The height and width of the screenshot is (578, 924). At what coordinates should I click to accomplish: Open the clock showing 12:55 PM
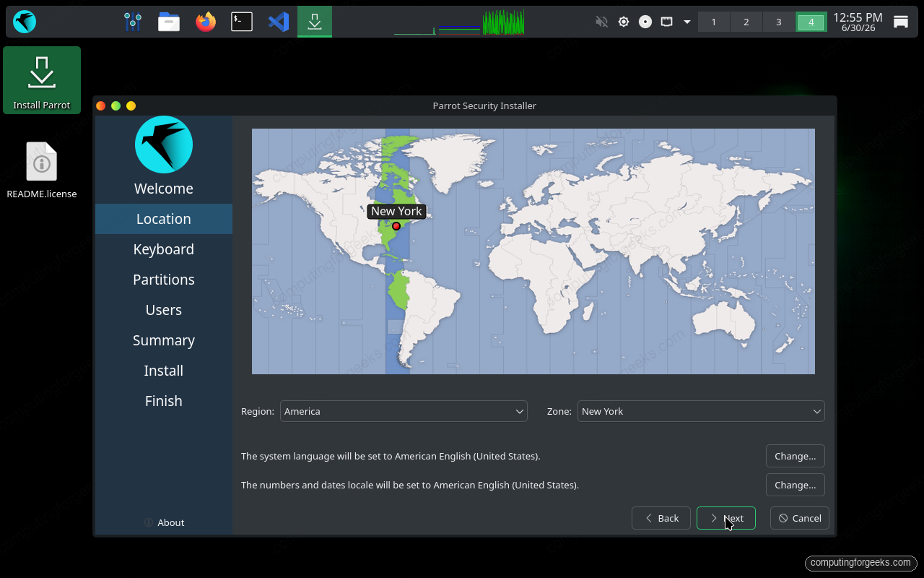point(858,22)
